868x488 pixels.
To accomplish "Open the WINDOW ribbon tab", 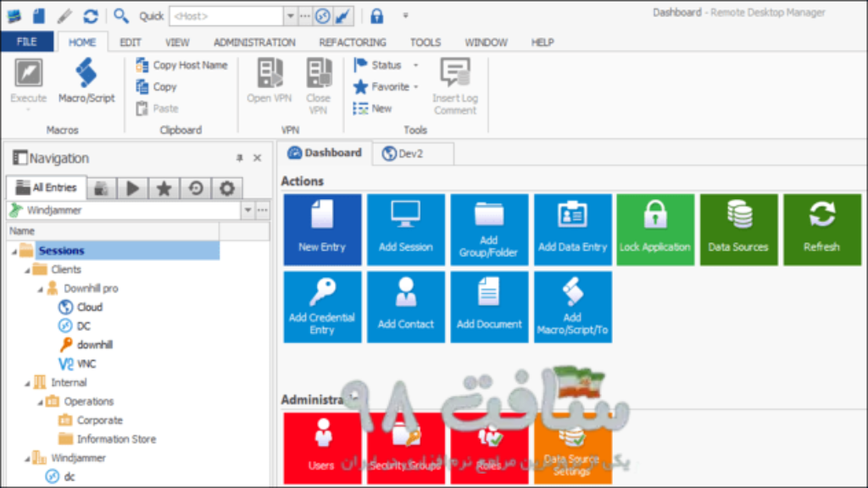I will pyautogui.click(x=486, y=42).
